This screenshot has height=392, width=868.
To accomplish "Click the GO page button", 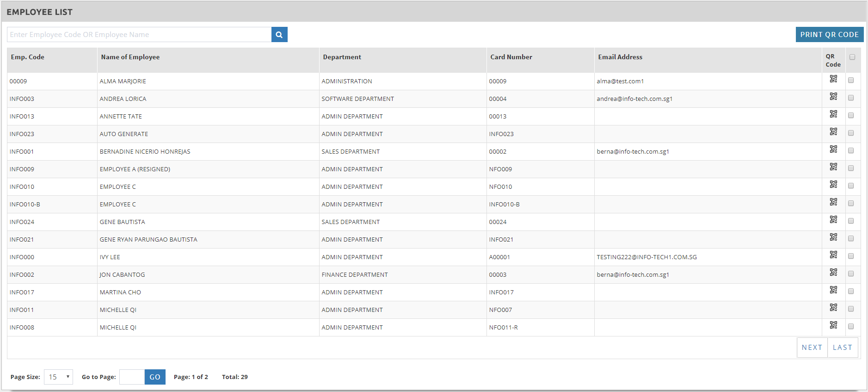I will tap(155, 377).
